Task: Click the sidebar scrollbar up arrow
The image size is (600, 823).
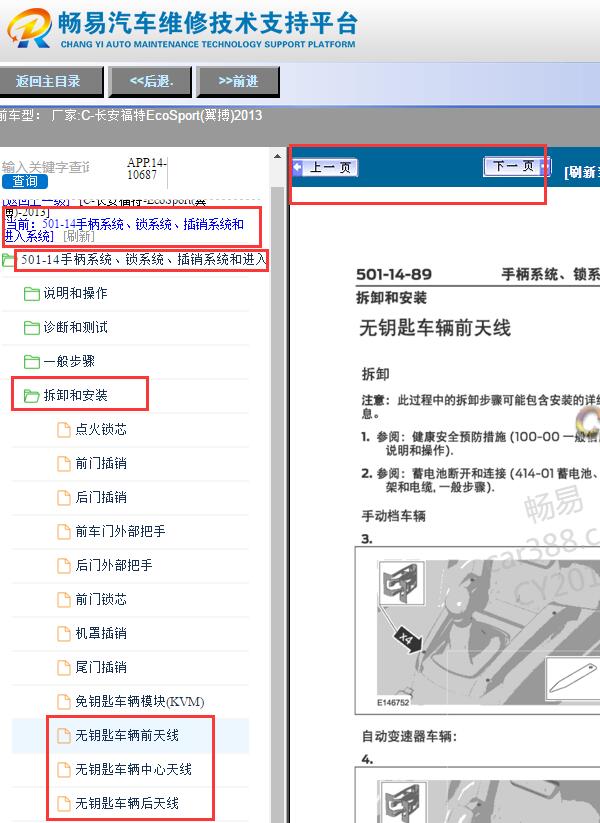Action: click(x=277, y=156)
